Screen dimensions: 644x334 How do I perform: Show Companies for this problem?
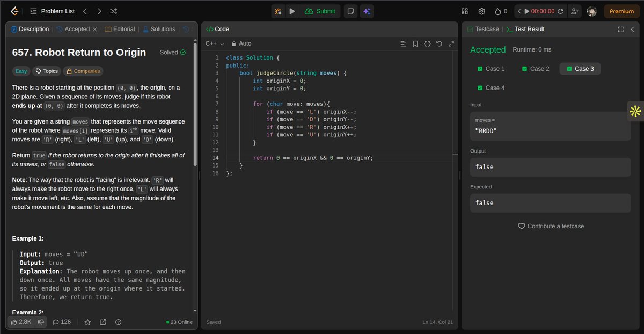click(83, 71)
